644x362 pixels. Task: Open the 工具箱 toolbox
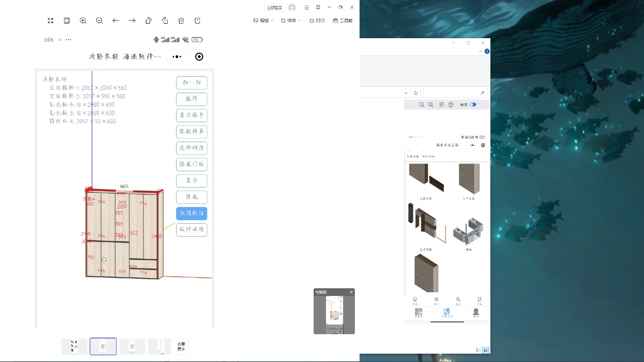tap(343, 20)
